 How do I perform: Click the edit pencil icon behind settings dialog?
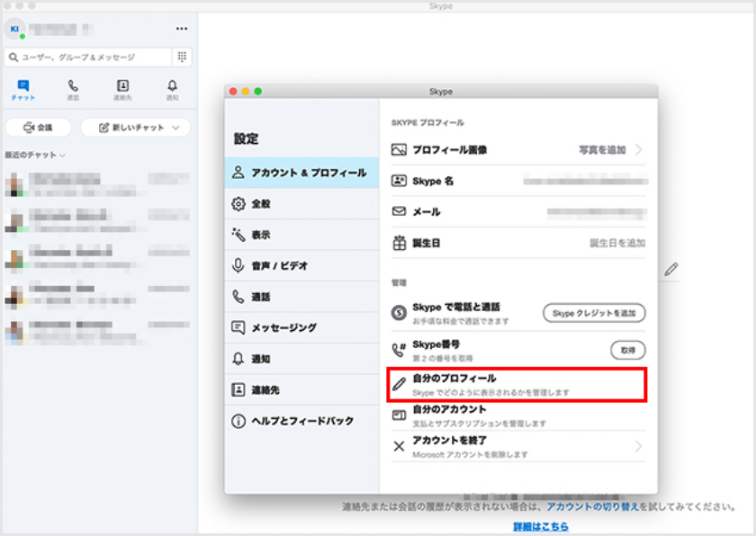pos(671,269)
